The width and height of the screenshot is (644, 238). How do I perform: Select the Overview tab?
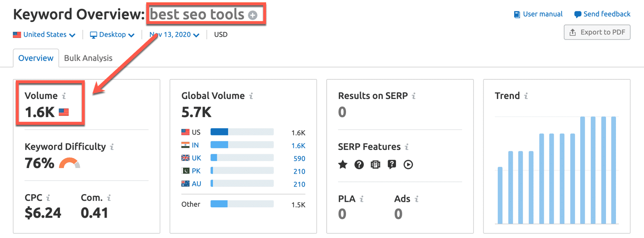36,58
